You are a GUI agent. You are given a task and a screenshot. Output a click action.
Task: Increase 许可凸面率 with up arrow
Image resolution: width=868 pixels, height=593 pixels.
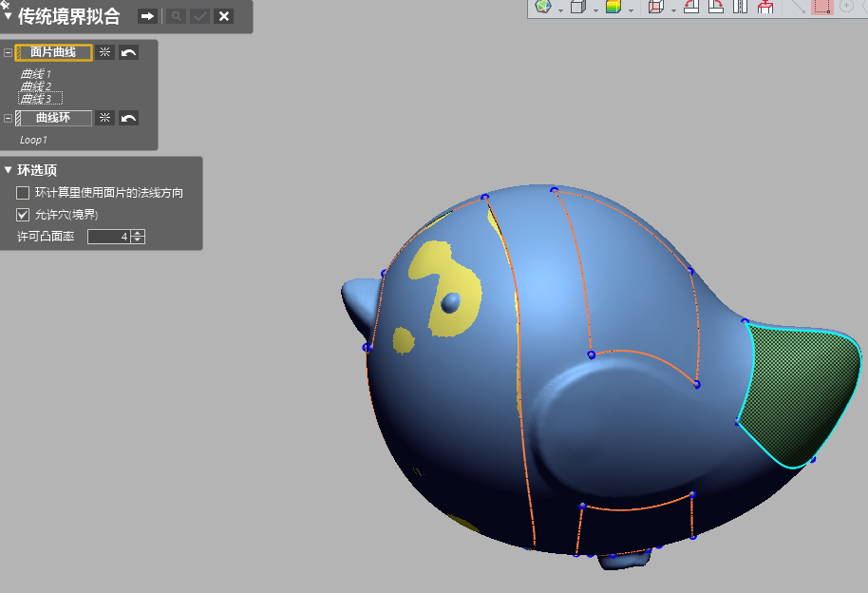[x=138, y=234]
